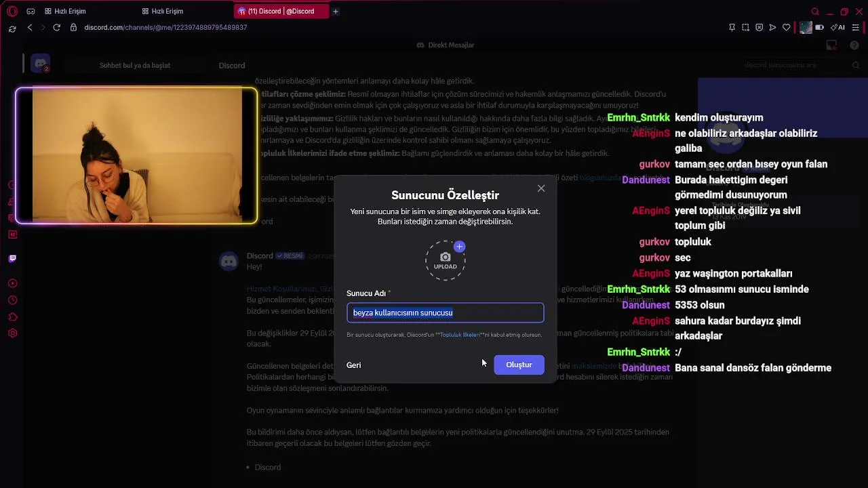868x488 pixels.
Task: Switch to the second Hızlı Erişim tab
Action: pyautogui.click(x=163, y=12)
